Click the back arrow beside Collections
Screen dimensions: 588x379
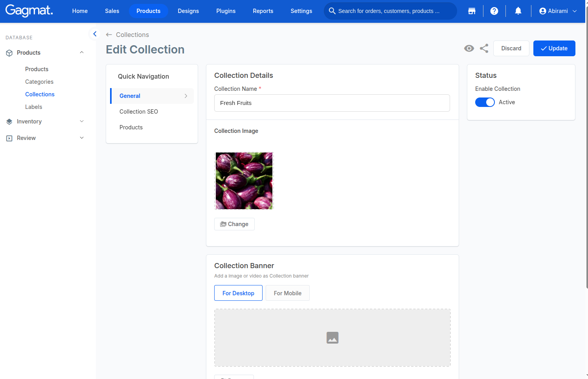109,35
